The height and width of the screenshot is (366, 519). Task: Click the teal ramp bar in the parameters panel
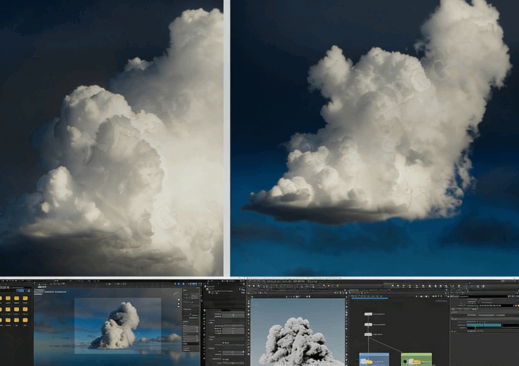tap(484, 325)
